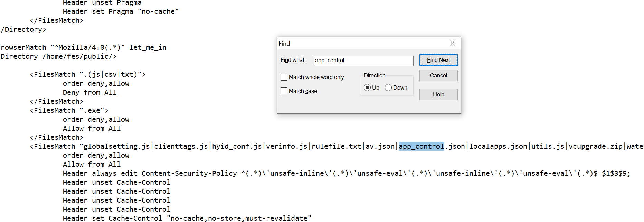Viewport: 644px width, 222px height.
Task: Choose the Down direction radio button
Action: [388, 88]
